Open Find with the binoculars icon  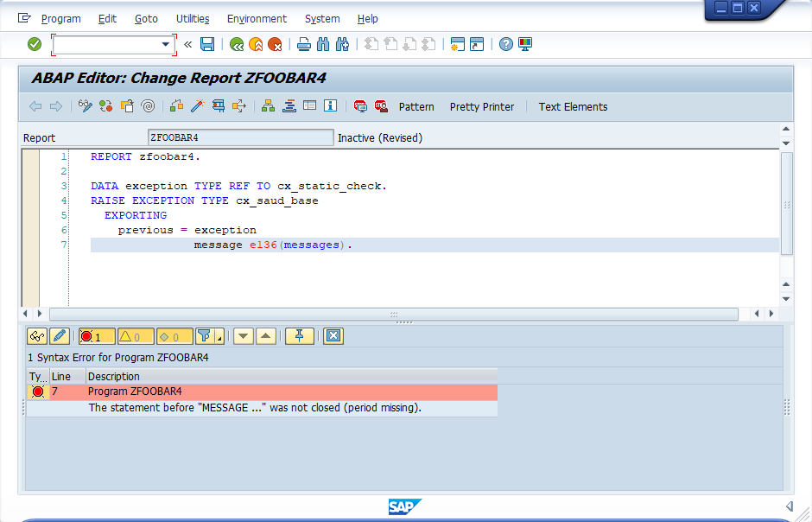point(323,45)
